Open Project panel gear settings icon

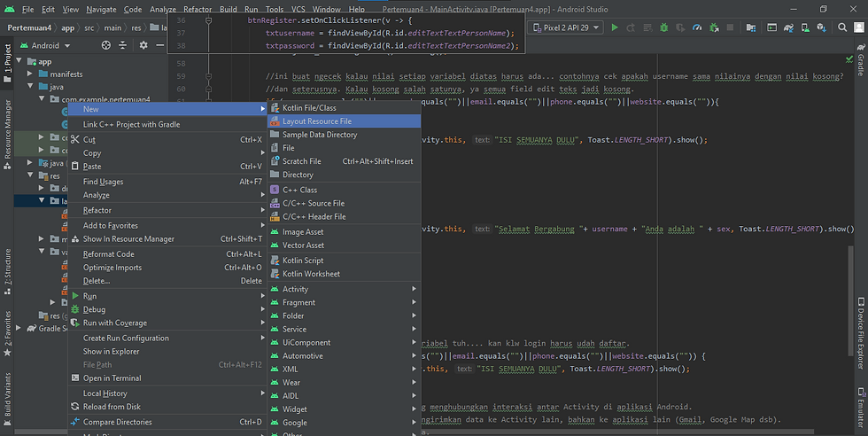click(x=143, y=45)
